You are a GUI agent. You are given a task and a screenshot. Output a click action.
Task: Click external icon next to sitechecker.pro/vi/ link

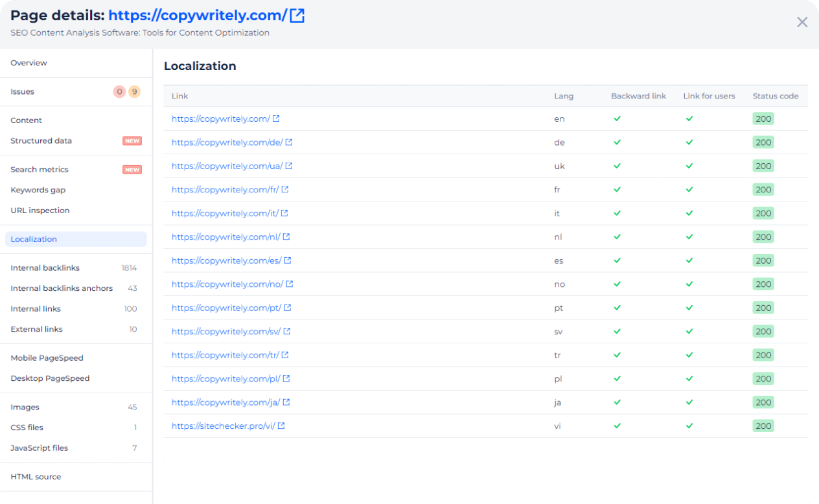pos(281,426)
